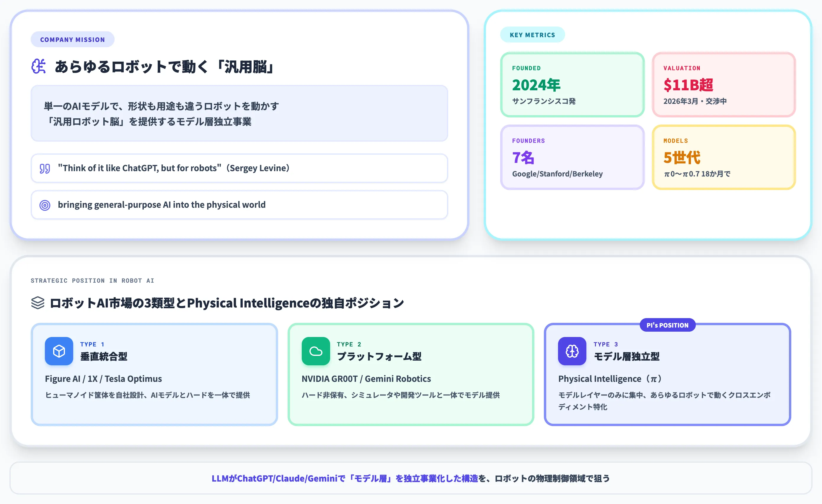This screenshot has height=504, width=822.
Task: Click the プラットフォーム型 title in TYPE 2
Action: pyautogui.click(x=379, y=356)
